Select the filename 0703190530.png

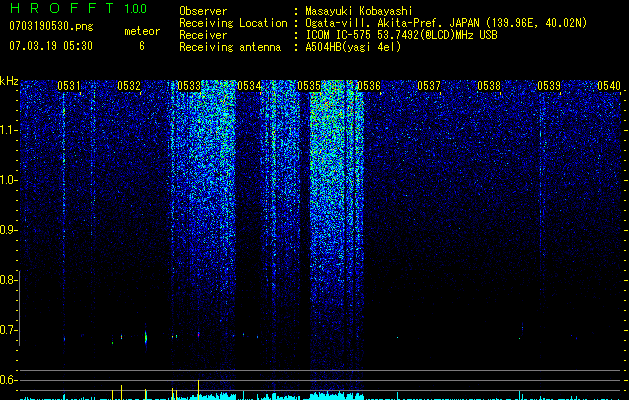[x=51, y=26]
